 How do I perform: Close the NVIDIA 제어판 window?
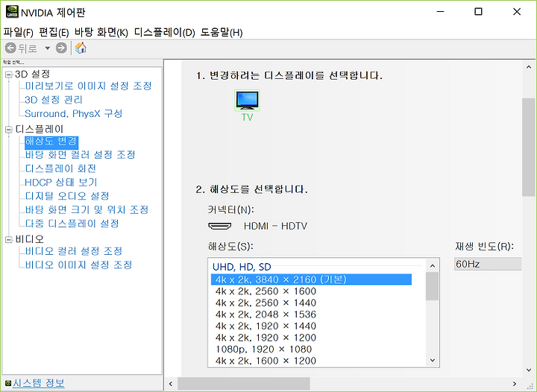pos(517,12)
